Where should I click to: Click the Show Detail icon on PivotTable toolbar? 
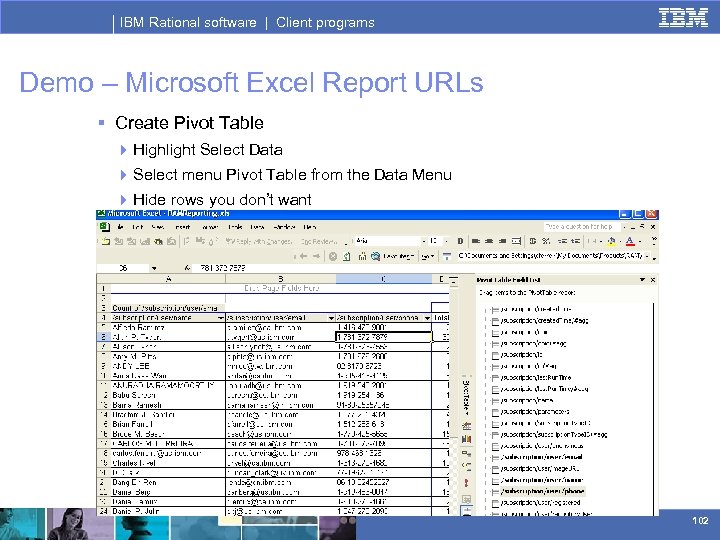click(467, 467)
